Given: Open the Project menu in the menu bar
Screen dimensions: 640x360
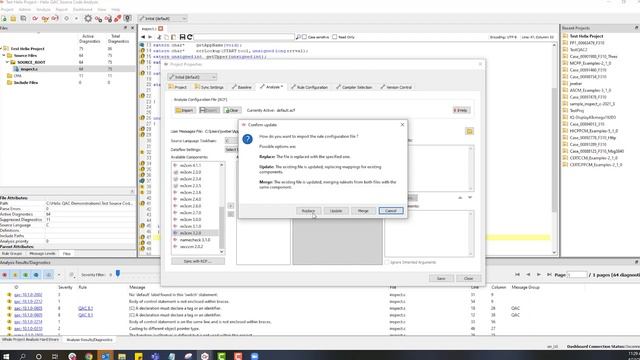Looking at the screenshot, I should (x=7, y=9).
